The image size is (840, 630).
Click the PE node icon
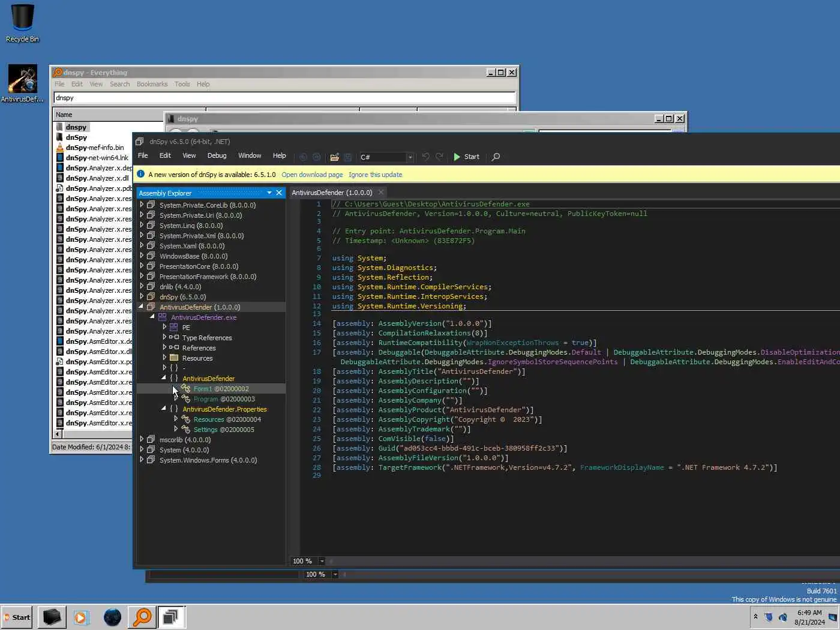[174, 328]
